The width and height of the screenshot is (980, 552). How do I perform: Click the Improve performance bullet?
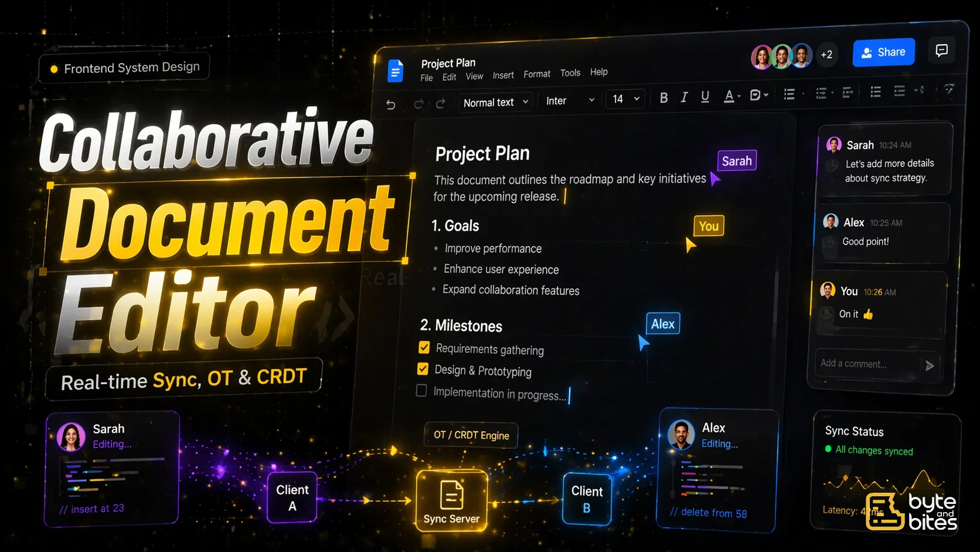click(493, 249)
